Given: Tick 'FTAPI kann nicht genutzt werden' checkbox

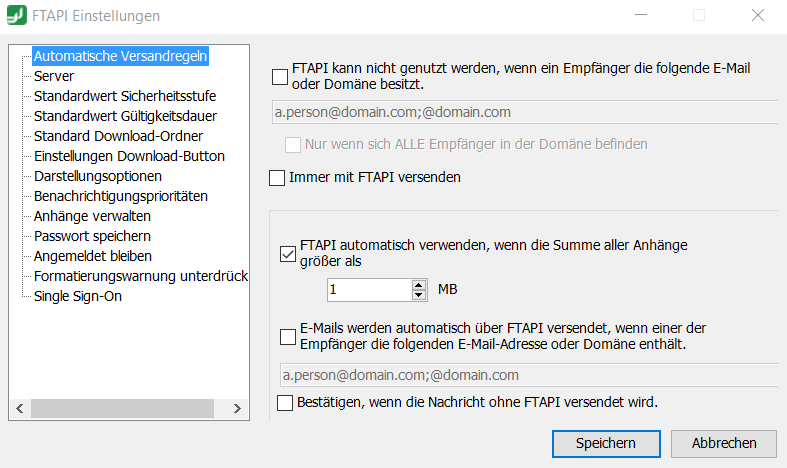Looking at the screenshot, I should tap(280, 77).
